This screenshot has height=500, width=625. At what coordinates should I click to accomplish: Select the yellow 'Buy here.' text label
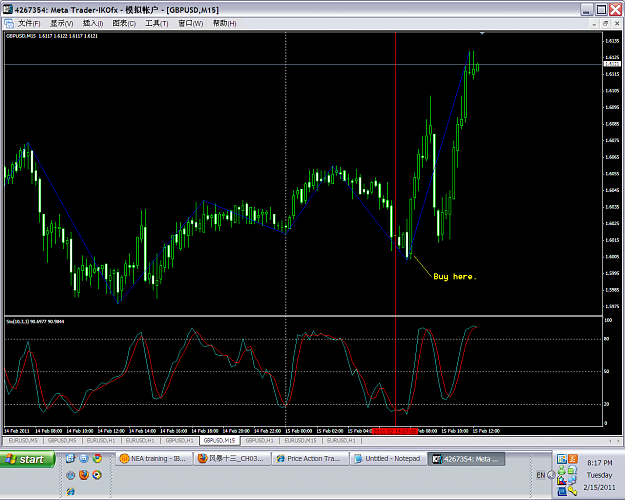(x=455, y=276)
